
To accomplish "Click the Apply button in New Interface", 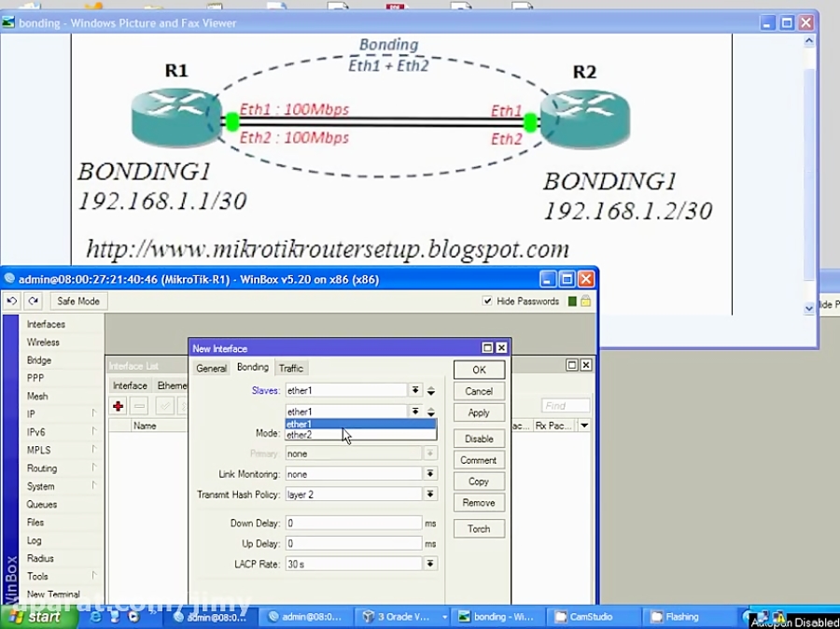I will [479, 412].
